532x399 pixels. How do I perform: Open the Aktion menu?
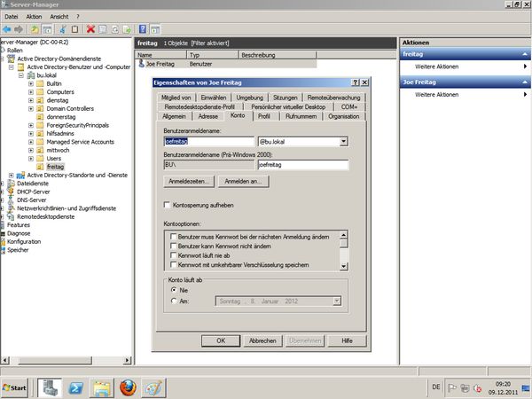coord(34,16)
